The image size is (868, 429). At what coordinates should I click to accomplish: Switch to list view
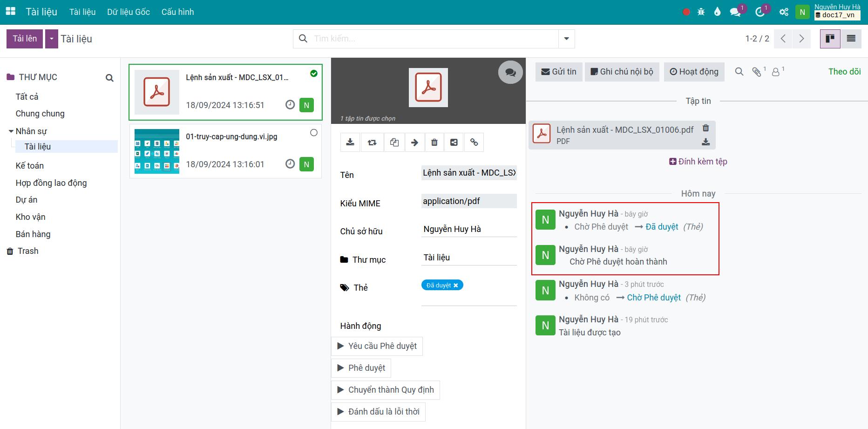click(x=851, y=39)
